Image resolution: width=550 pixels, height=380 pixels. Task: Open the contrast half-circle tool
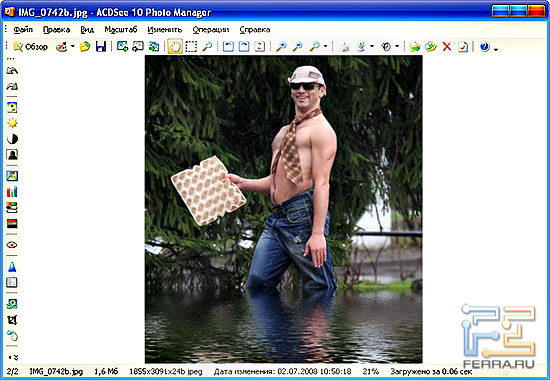coord(12,139)
